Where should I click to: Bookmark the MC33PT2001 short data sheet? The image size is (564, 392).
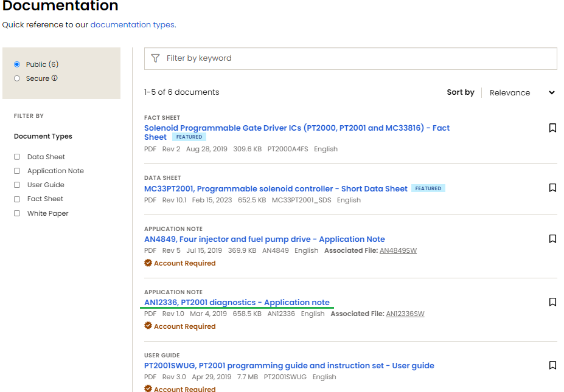552,188
